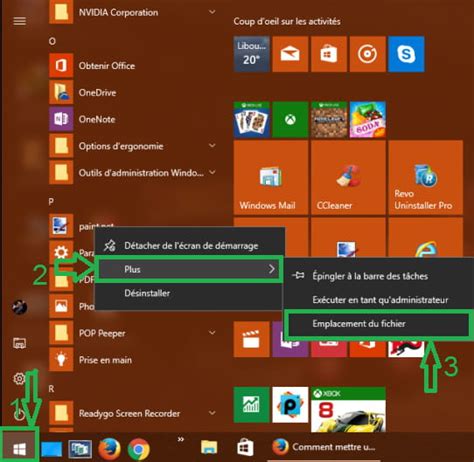474x462 pixels.
Task: Open the file explorer sidebar icon
Action: [x=19, y=343]
